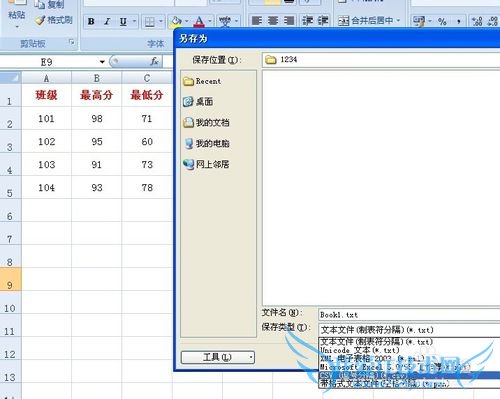This screenshot has height=399, width=500.
Task: Click 合并后居中 merge and center
Action: click(x=365, y=21)
